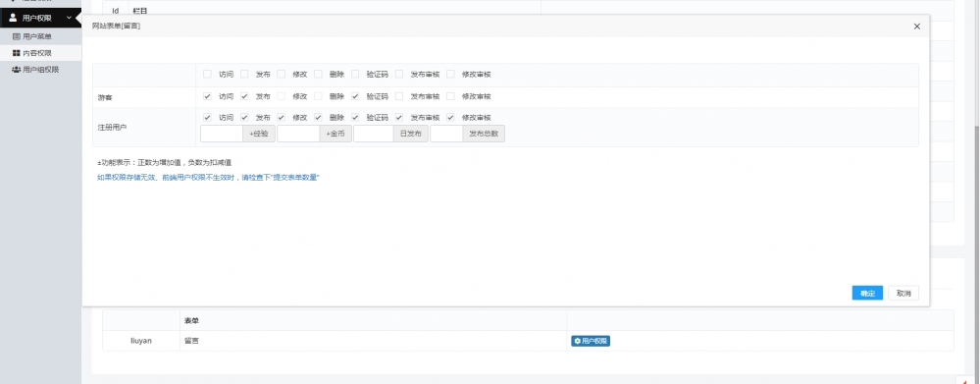Enable 发布审核 for 游客
The height and width of the screenshot is (384, 980).
399,97
